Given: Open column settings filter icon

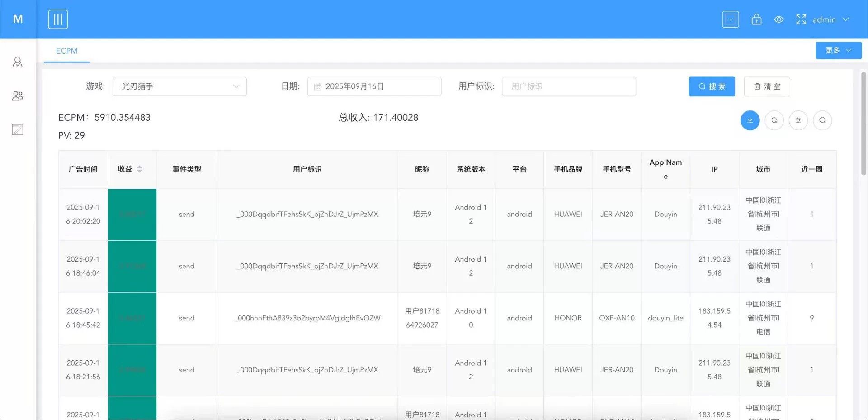Looking at the screenshot, I should pos(798,120).
